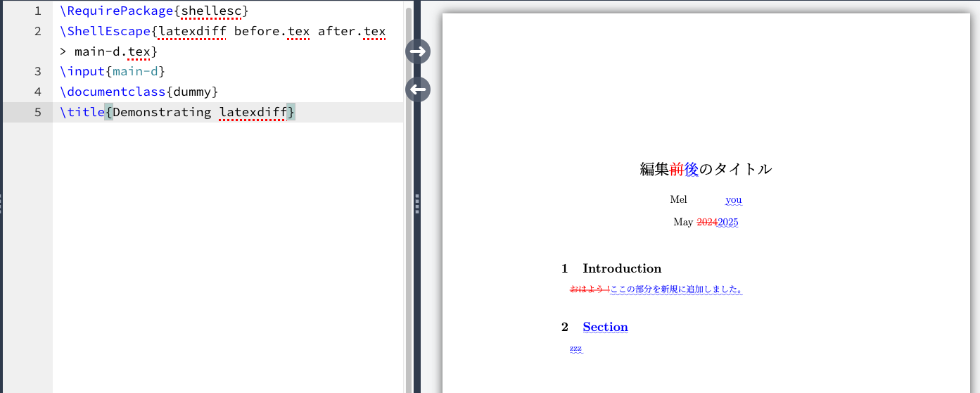Click line number 2 in the gutter
The height and width of the screenshot is (393, 980).
pyautogui.click(x=38, y=32)
